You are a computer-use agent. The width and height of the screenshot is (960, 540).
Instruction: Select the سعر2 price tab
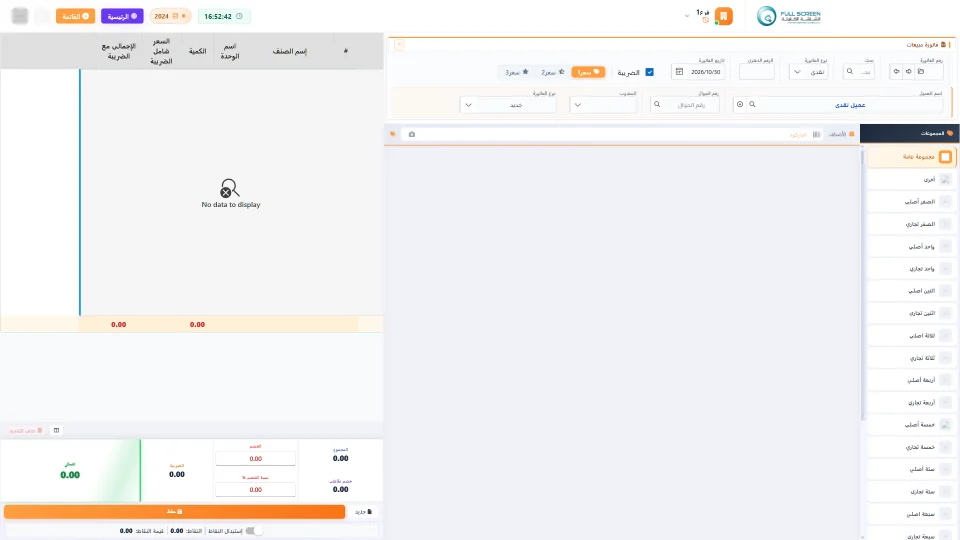[553, 72]
